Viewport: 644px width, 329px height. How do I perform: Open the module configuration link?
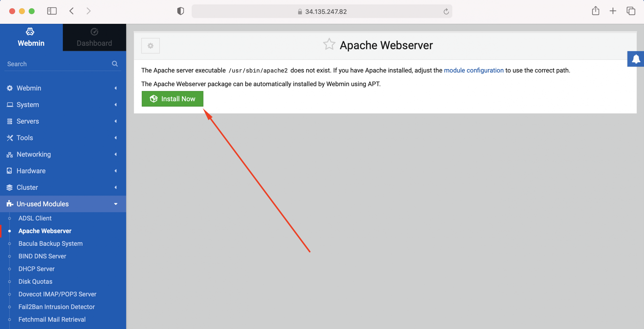pos(474,70)
